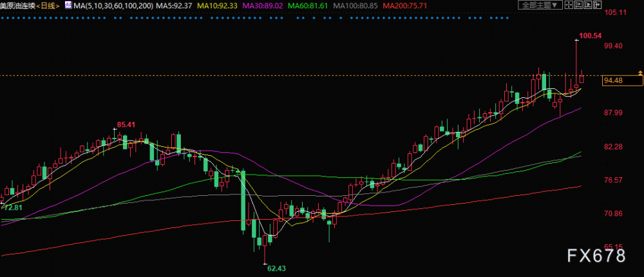Click the rightmost shift-chart-right icon

click(597, 5)
